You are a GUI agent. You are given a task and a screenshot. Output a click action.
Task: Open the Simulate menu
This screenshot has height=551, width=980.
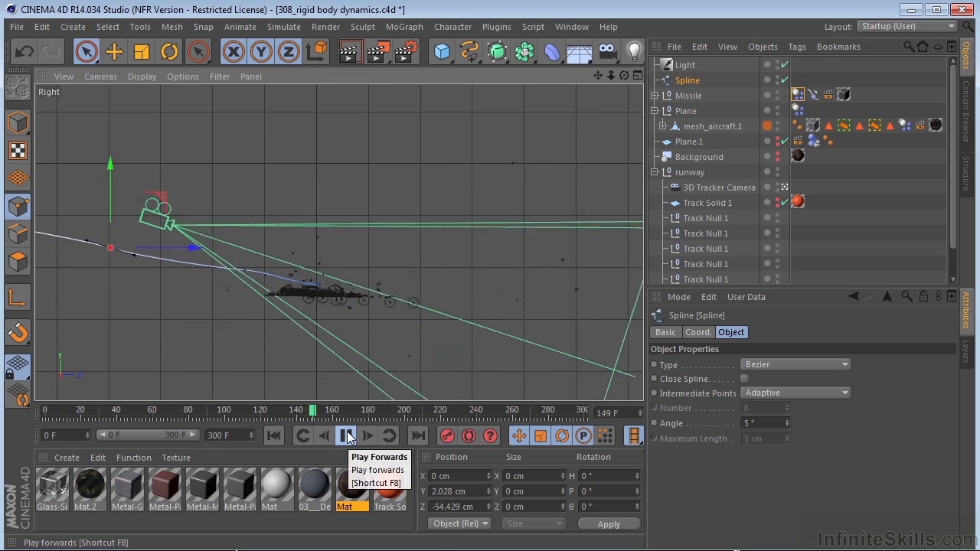(x=283, y=27)
